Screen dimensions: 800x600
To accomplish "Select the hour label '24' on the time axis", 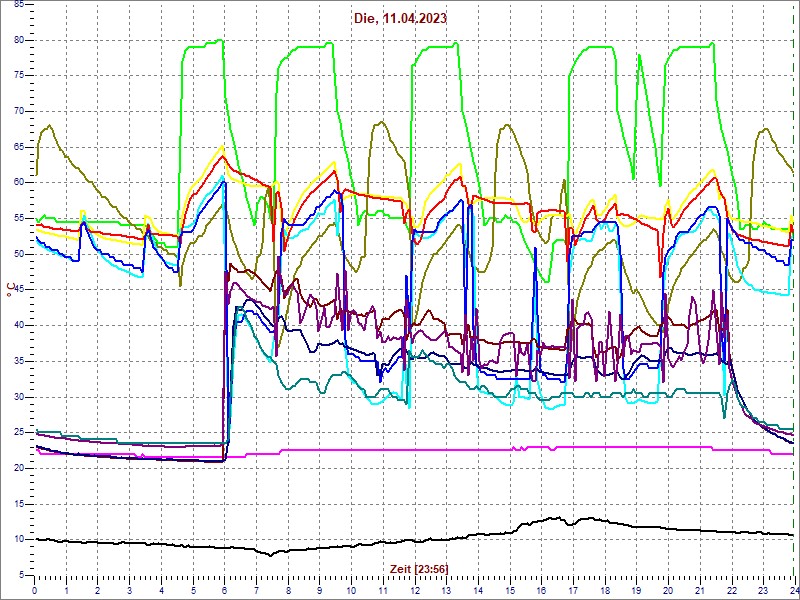I will 794,591.
